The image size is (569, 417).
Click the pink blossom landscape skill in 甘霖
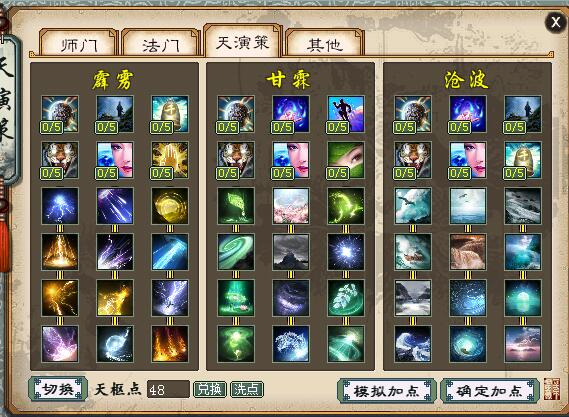tap(291, 206)
